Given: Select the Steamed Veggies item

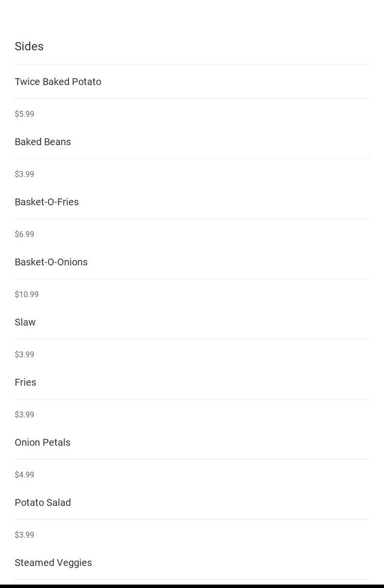Looking at the screenshot, I should tap(53, 563).
